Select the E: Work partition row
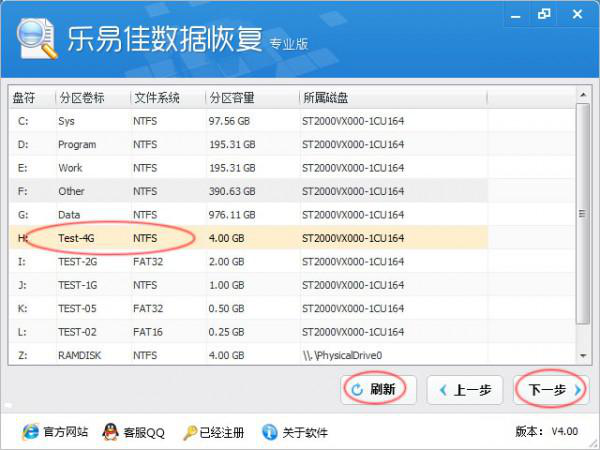Screen dimensions: 600x450 [248, 168]
